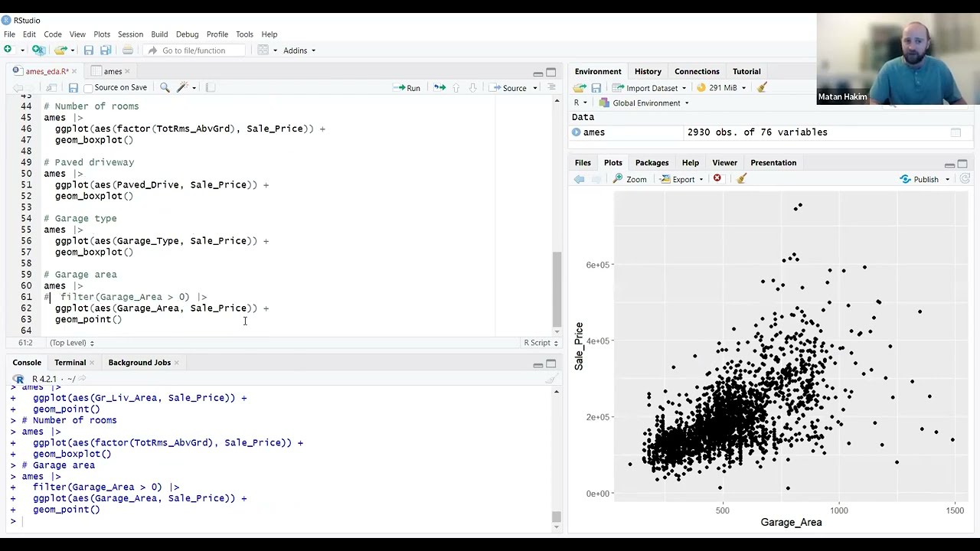Click the code tools magic wand
The width and height of the screenshot is (980, 551).
click(182, 88)
